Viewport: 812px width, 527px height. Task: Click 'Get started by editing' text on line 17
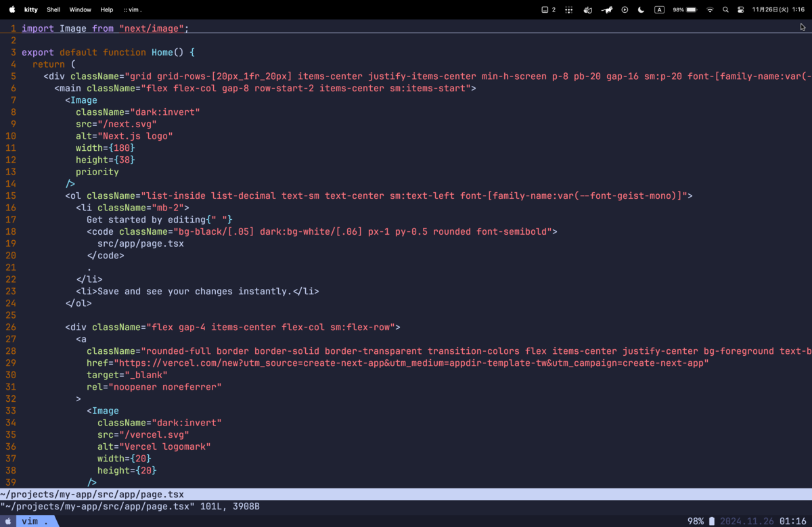(146, 219)
